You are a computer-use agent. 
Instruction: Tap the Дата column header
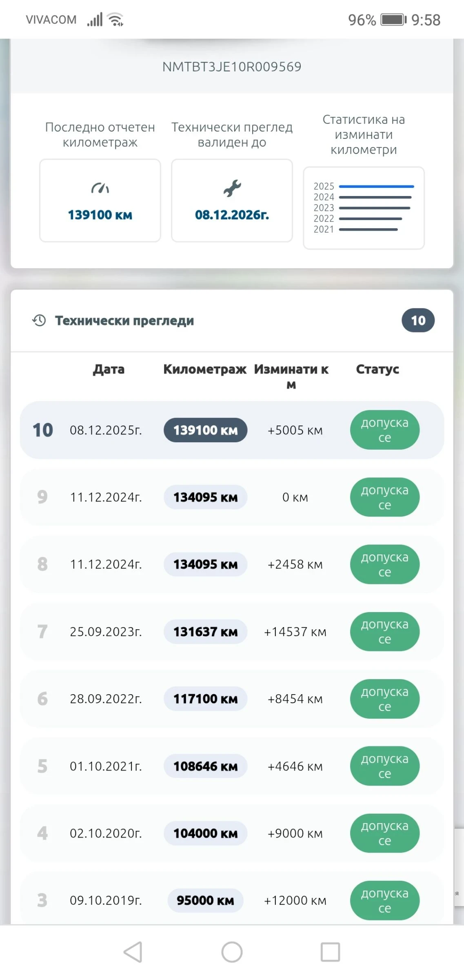109,369
